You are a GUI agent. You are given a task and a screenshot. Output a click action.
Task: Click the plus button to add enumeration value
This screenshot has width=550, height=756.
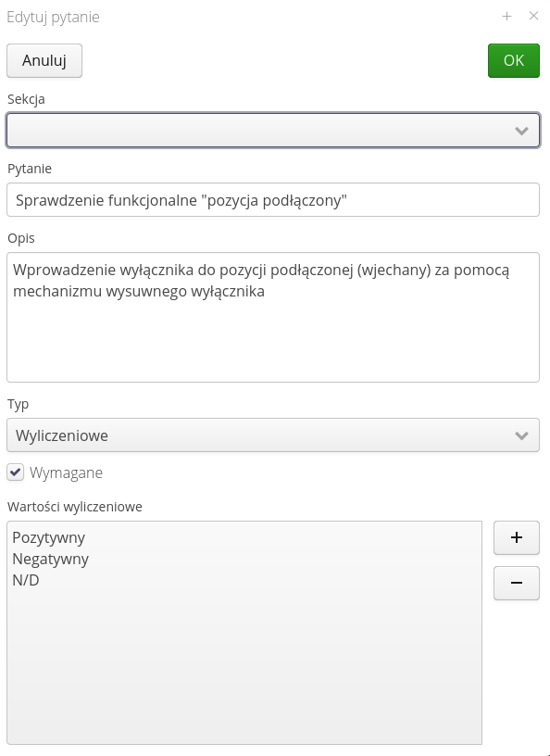[x=516, y=537]
